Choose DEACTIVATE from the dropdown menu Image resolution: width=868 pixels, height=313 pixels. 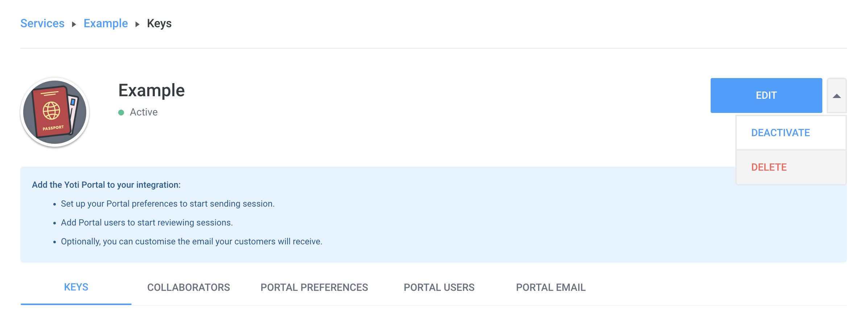(x=780, y=133)
